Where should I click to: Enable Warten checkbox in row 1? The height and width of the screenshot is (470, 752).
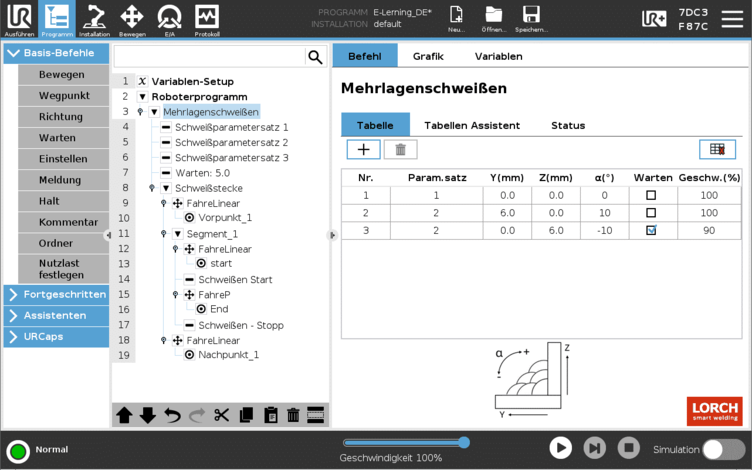(x=651, y=196)
